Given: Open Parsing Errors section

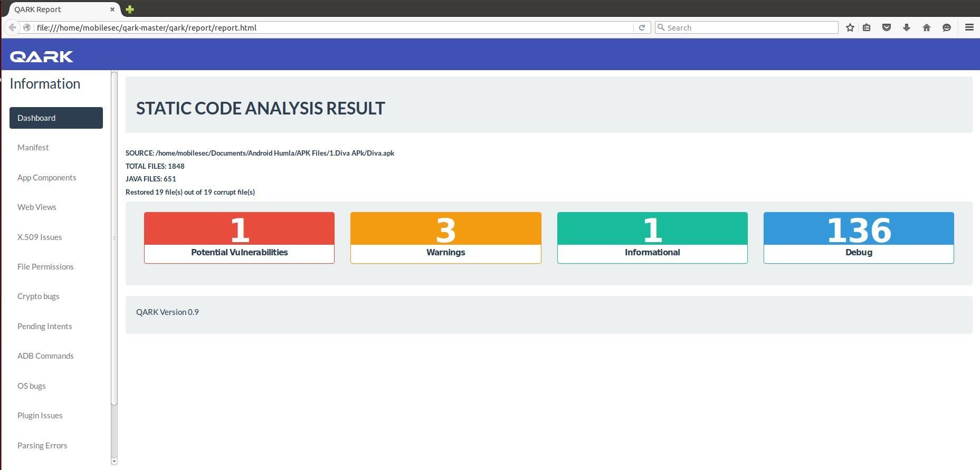Looking at the screenshot, I should point(42,446).
